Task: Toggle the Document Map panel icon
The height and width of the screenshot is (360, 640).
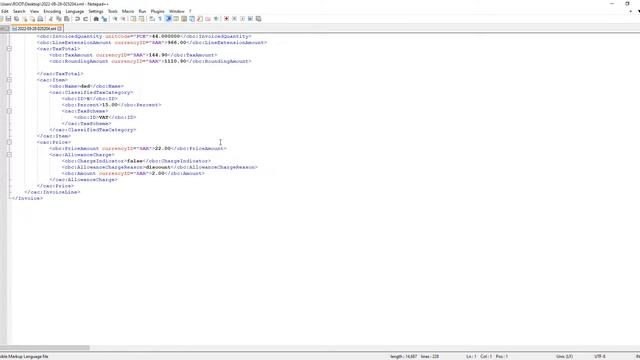Action: 184,19
